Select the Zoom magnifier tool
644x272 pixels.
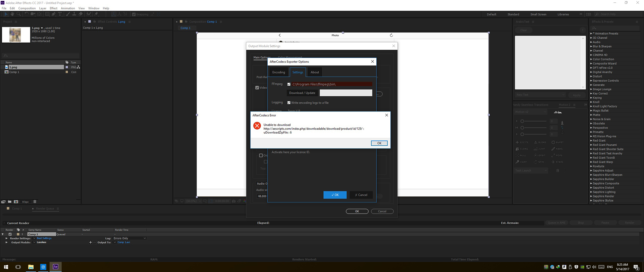(x=18, y=14)
